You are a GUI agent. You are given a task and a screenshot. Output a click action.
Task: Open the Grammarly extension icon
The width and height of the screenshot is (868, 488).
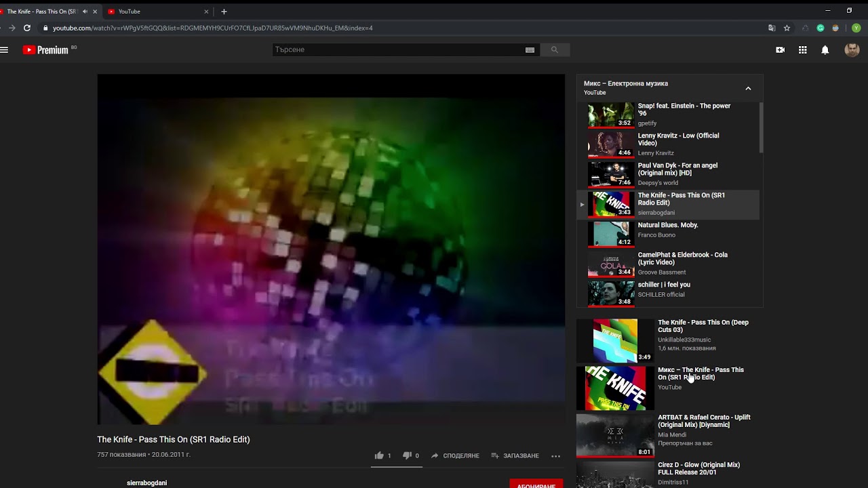point(820,28)
